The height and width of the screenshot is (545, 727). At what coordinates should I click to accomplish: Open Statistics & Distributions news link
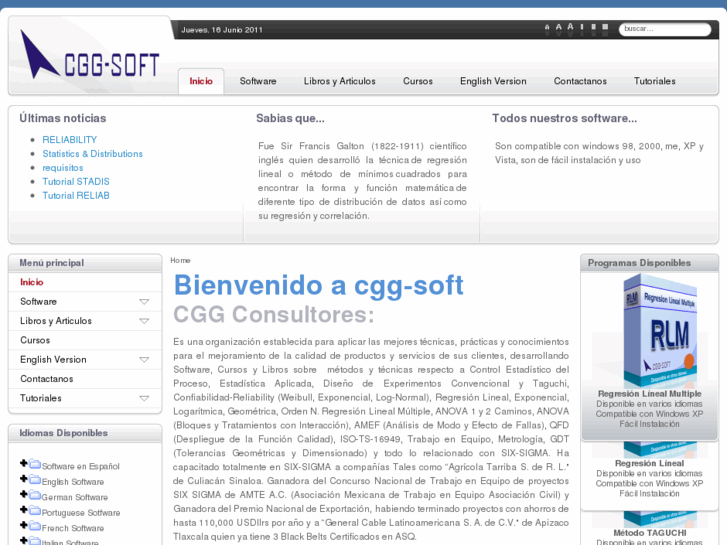(92, 154)
